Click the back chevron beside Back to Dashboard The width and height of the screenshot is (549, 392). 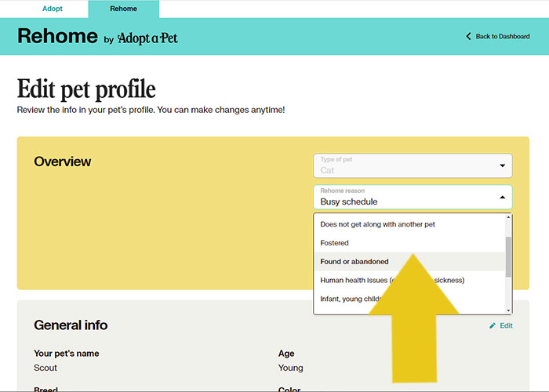click(x=469, y=37)
